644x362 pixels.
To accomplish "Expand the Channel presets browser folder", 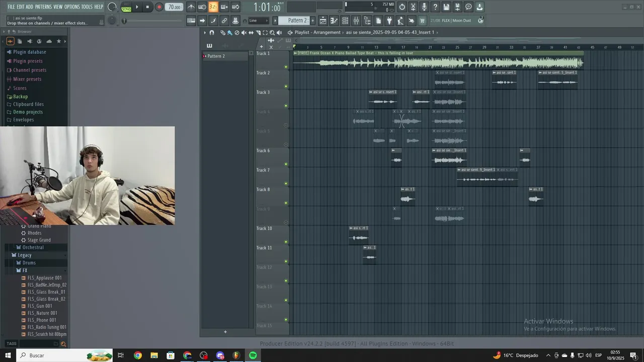I will point(30,70).
